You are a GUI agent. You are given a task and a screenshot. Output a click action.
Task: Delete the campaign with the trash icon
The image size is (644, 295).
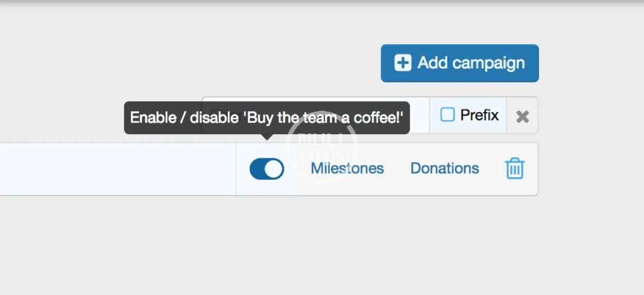515,169
